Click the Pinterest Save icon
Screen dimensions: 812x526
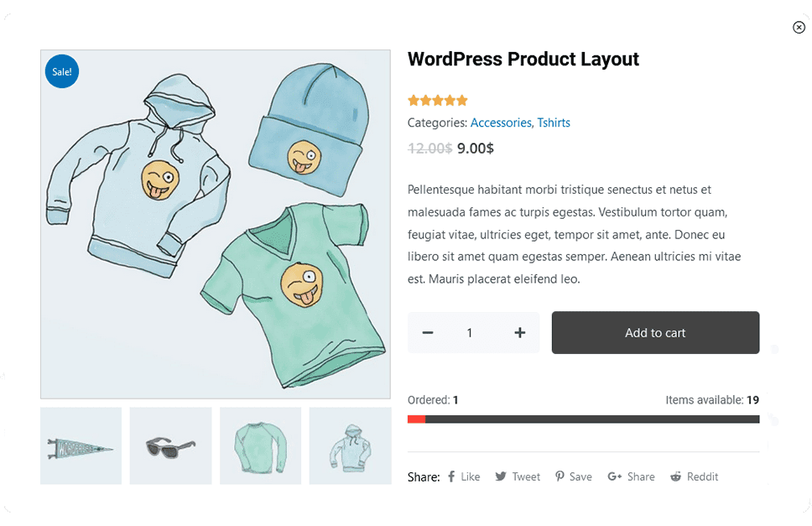pyautogui.click(x=560, y=477)
